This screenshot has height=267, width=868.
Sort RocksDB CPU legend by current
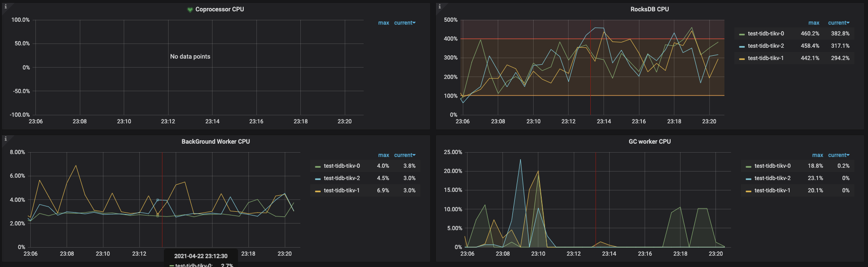(839, 23)
